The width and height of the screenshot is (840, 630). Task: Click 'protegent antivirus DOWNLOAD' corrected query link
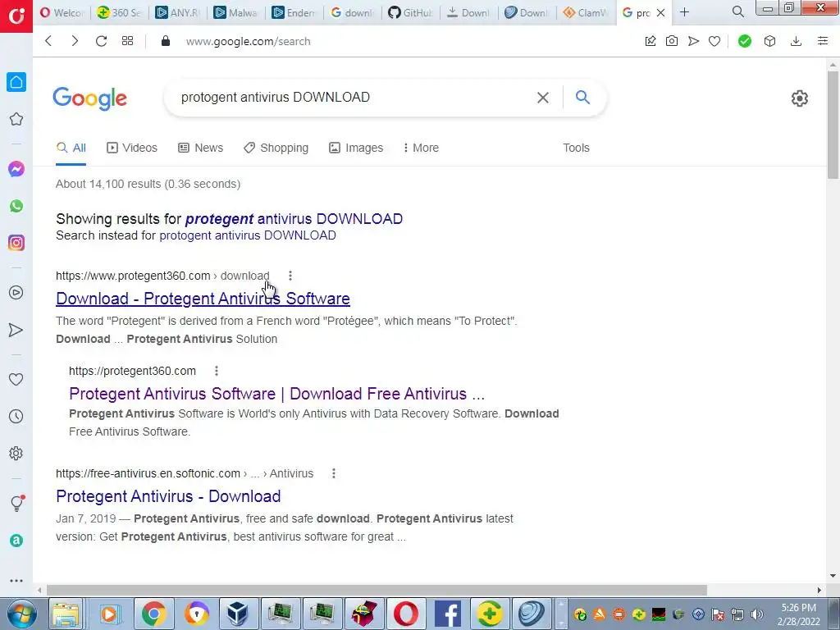click(294, 219)
